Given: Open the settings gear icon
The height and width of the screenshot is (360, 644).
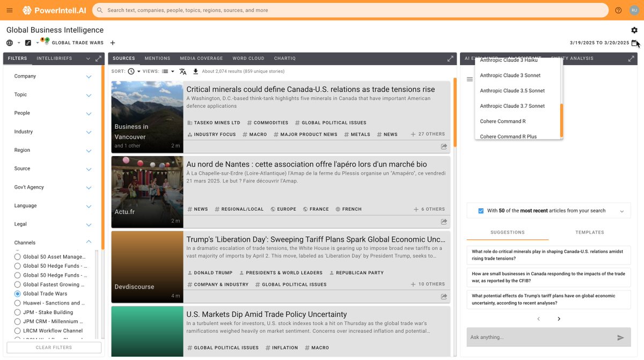Looking at the screenshot, I should pos(634,30).
